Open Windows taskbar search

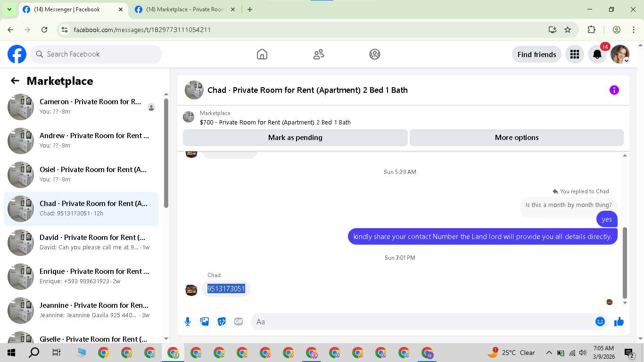pyautogui.click(x=34, y=353)
